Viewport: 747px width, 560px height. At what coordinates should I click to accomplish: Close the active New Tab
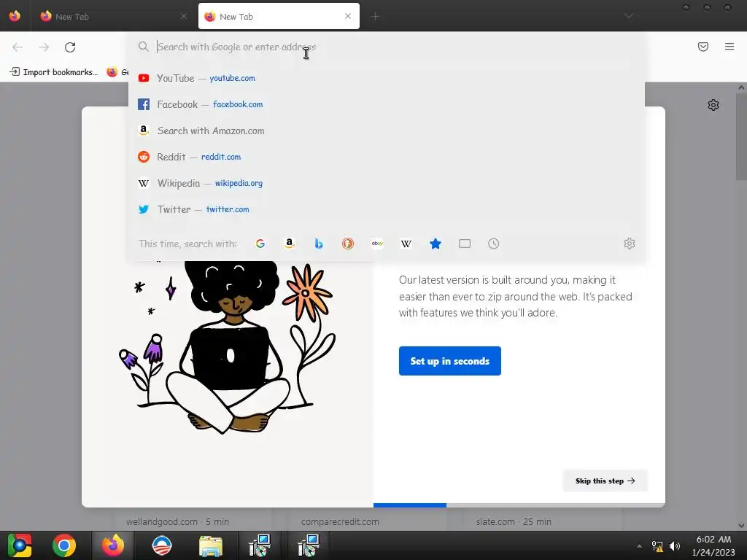pos(348,16)
